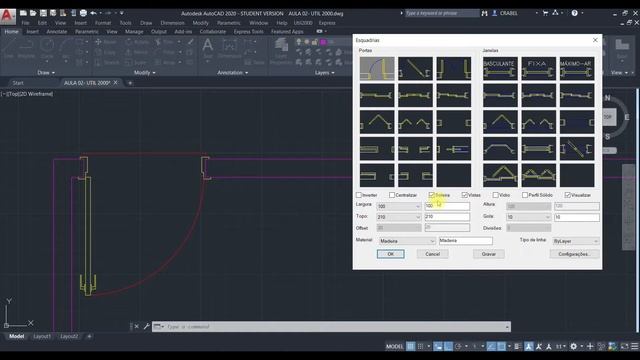
Task: Toggle lineweight display icon in status bar
Action: click(518, 347)
